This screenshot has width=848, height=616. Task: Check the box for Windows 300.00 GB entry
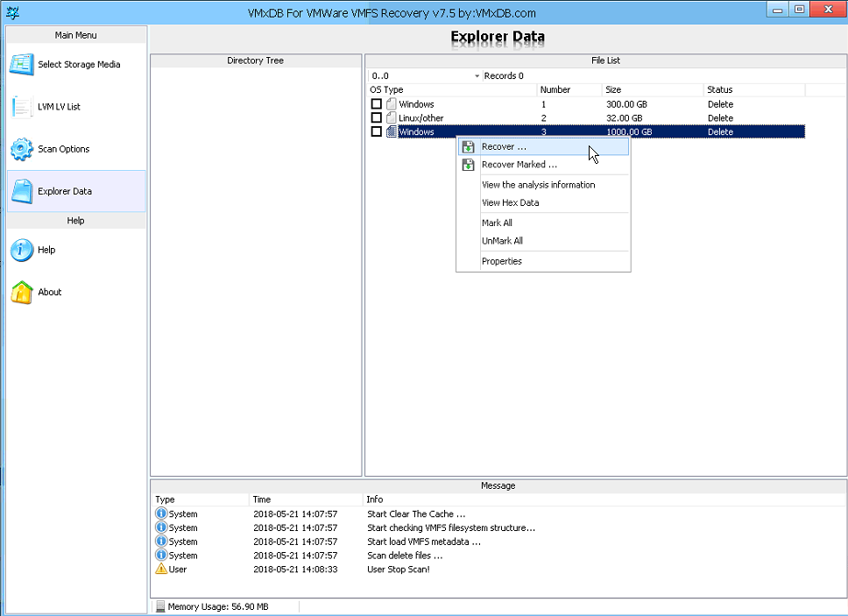tap(377, 104)
